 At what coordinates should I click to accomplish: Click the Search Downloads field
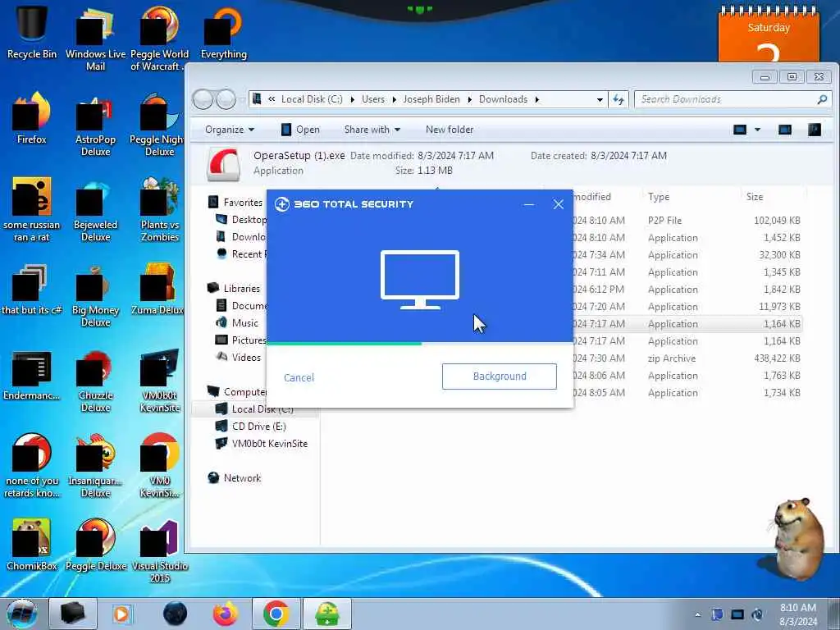click(732, 99)
